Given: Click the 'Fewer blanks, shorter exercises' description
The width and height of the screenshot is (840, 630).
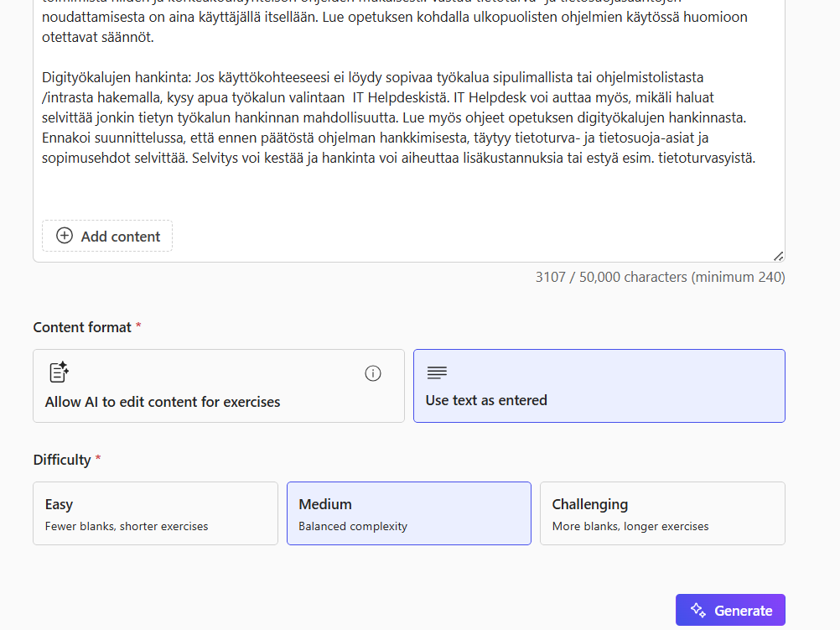Looking at the screenshot, I should click(x=127, y=527).
